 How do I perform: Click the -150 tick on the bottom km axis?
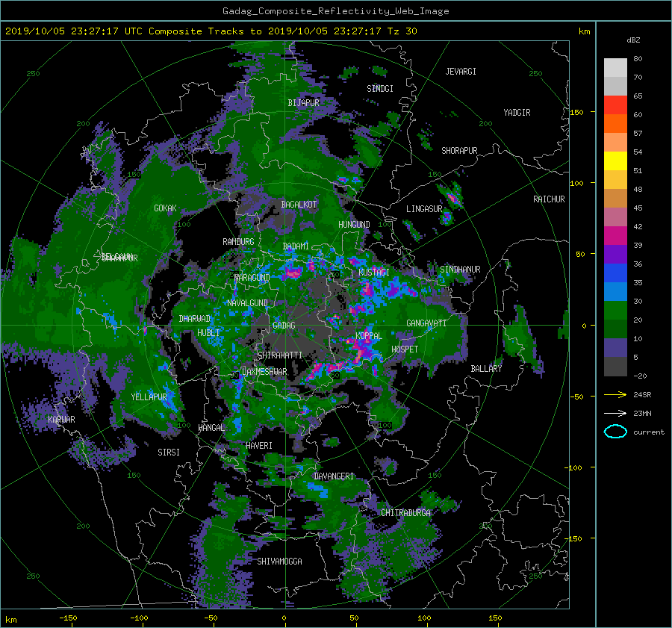pyautogui.click(x=68, y=618)
